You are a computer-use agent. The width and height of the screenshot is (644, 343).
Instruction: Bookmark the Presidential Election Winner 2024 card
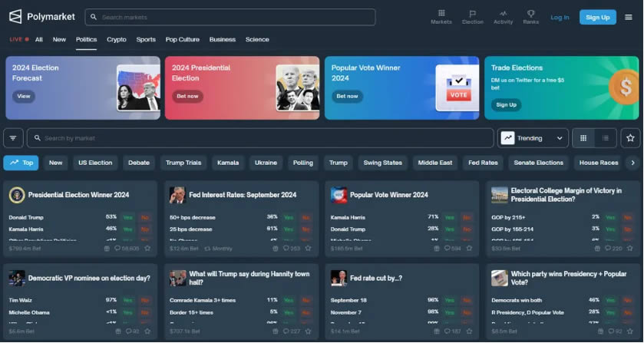148,249
